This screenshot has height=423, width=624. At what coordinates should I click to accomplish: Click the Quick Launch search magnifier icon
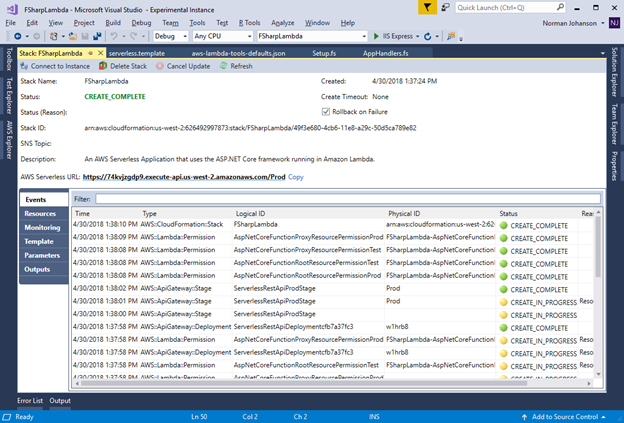tap(560, 7)
